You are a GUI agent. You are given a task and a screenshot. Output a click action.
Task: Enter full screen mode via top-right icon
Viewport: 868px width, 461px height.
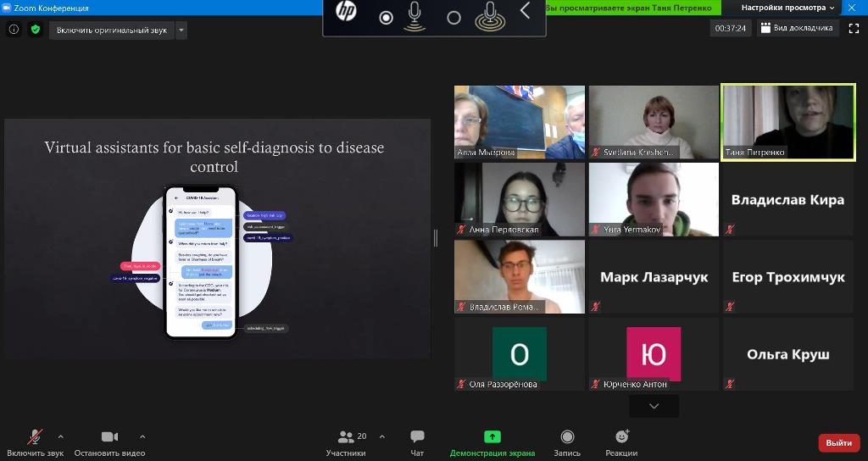click(854, 28)
